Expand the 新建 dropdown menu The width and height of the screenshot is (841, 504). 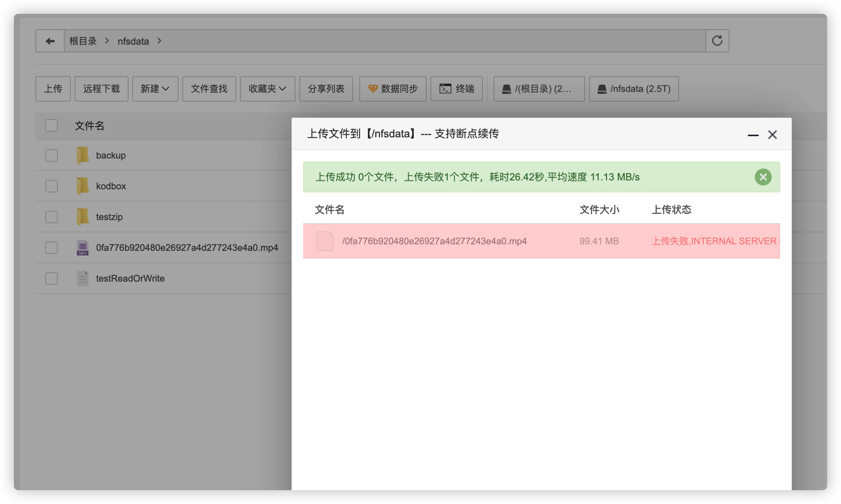click(155, 89)
